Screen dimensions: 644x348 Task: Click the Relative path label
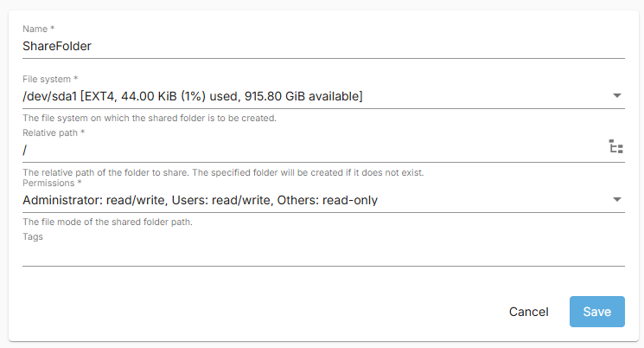(x=54, y=132)
